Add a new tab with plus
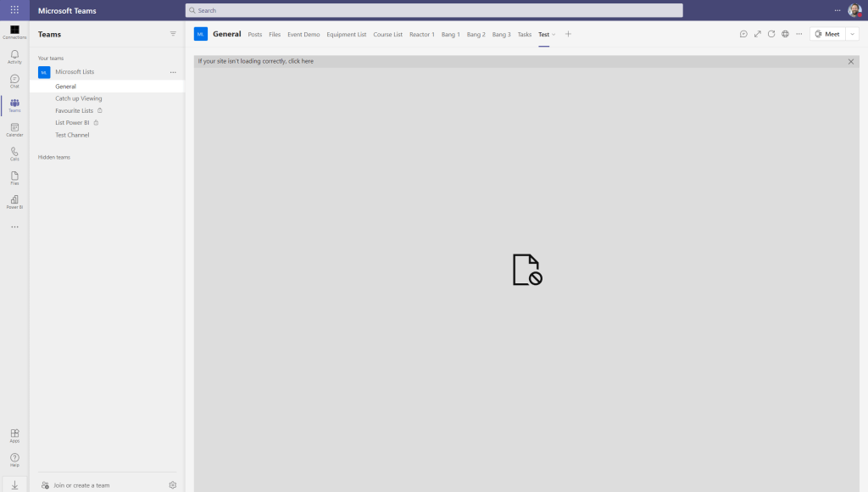868x492 pixels. (x=568, y=34)
